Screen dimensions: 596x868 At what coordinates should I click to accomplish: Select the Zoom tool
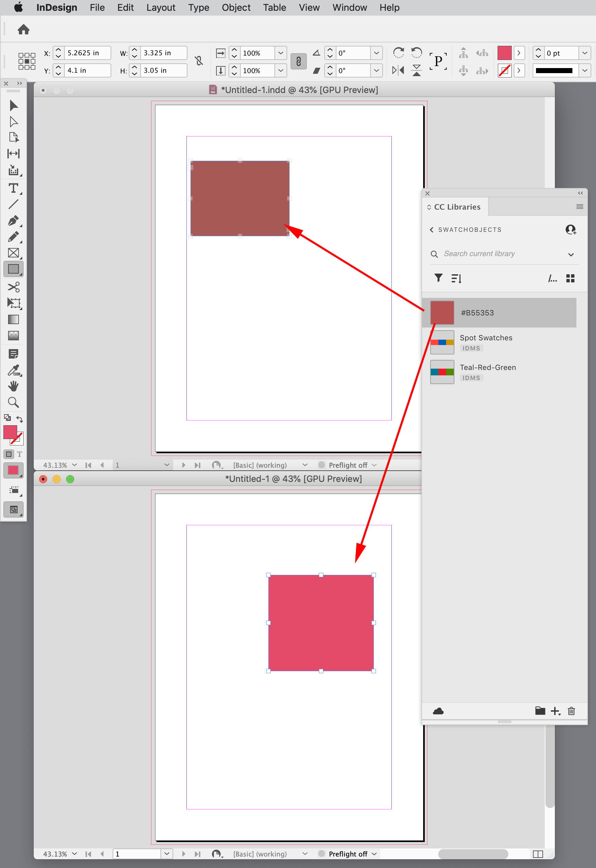pos(13,402)
